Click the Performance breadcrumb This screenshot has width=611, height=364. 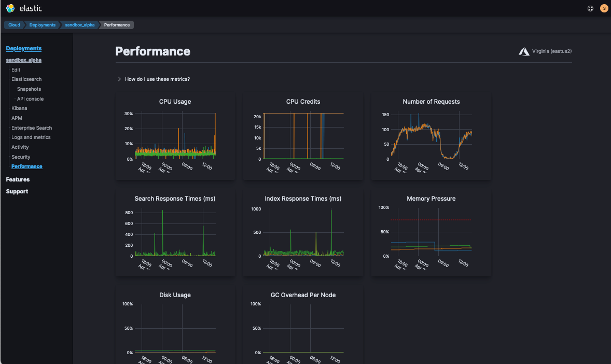pos(117,25)
